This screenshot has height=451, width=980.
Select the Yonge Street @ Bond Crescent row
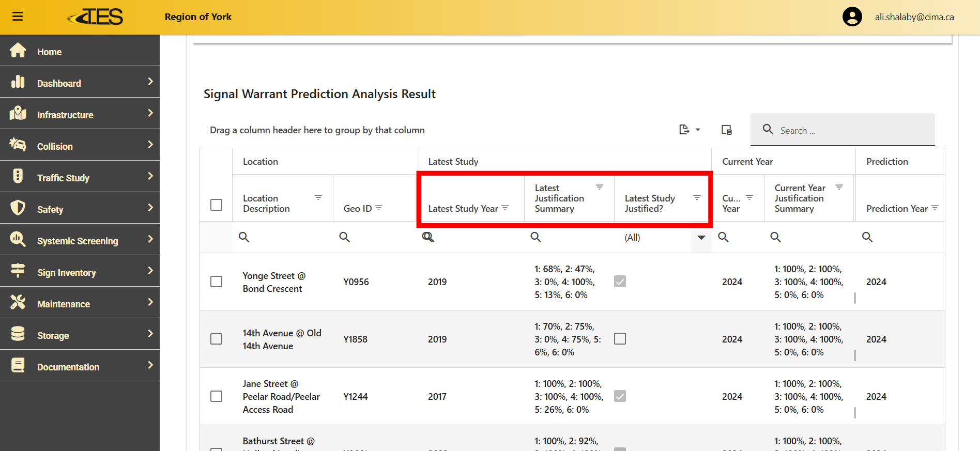[217, 282]
